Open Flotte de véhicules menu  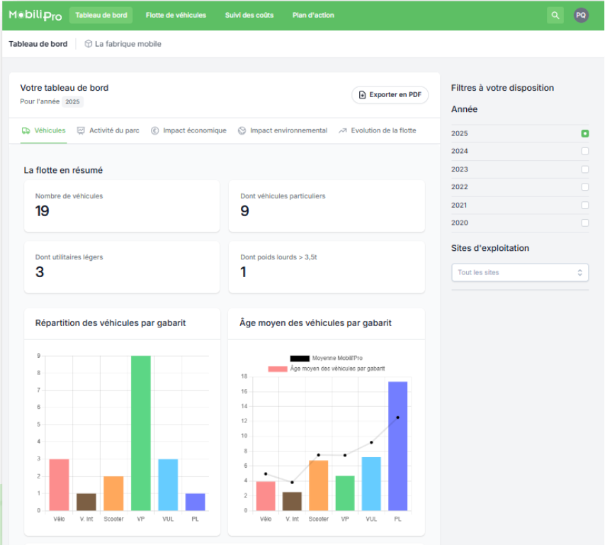pos(176,15)
